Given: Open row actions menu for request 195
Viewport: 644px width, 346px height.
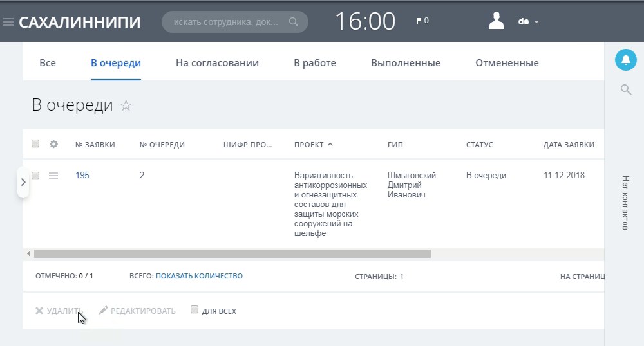Looking at the screenshot, I should coord(54,175).
